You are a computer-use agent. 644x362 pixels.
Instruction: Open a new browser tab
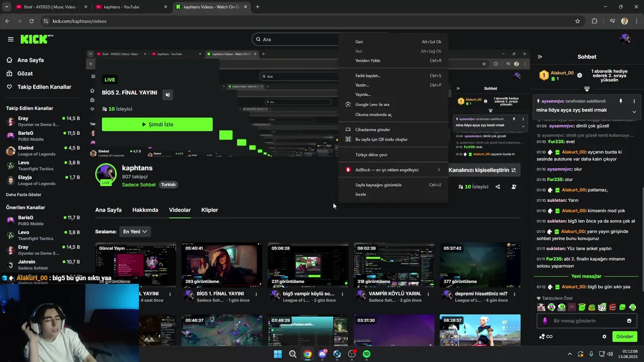(258, 7)
